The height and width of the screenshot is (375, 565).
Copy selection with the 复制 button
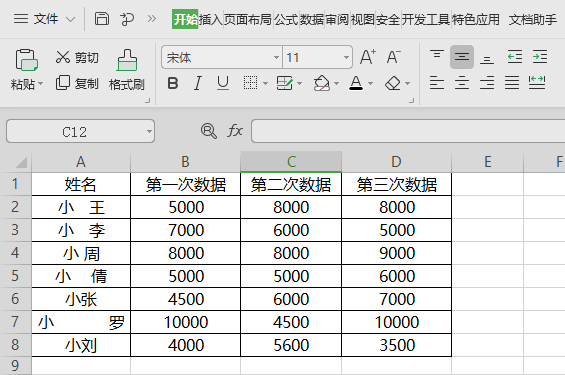(77, 83)
